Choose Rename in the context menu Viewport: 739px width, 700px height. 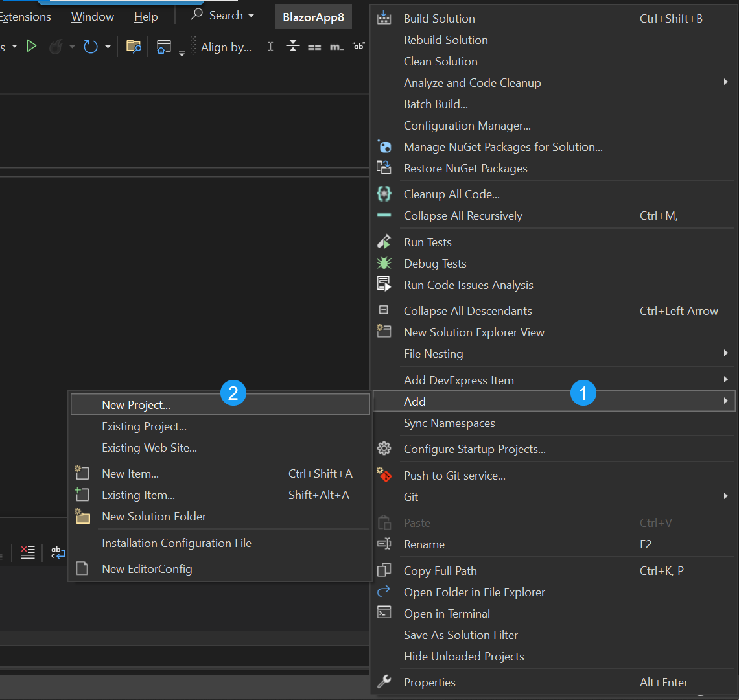tap(554, 544)
